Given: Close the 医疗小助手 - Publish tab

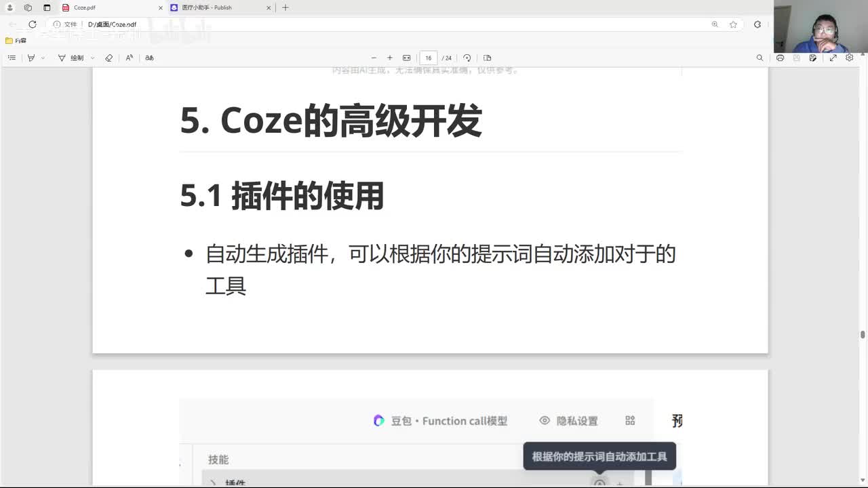Looking at the screenshot, I should tap(269, 7).
